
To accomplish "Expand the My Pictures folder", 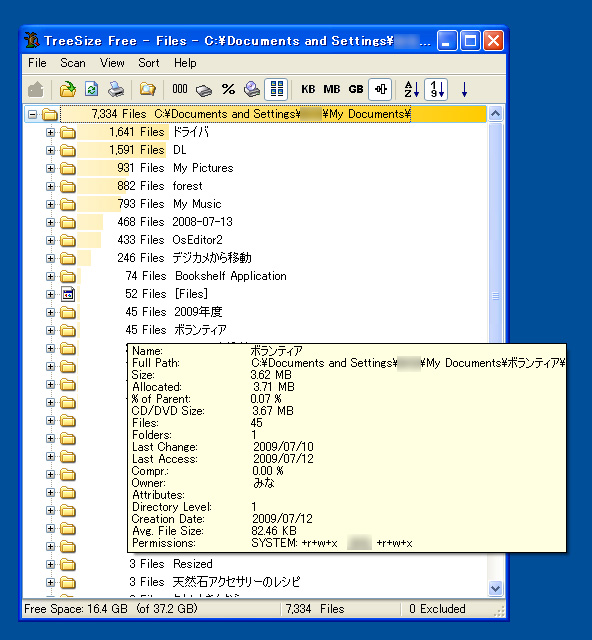I will pyautogui.click(x=50, y=168).
